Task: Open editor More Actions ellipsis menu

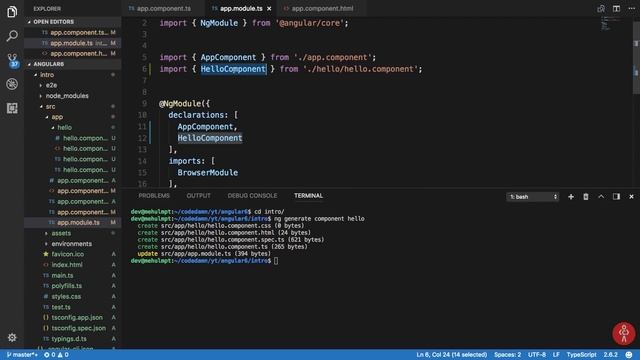Action: tap(631, 9)
